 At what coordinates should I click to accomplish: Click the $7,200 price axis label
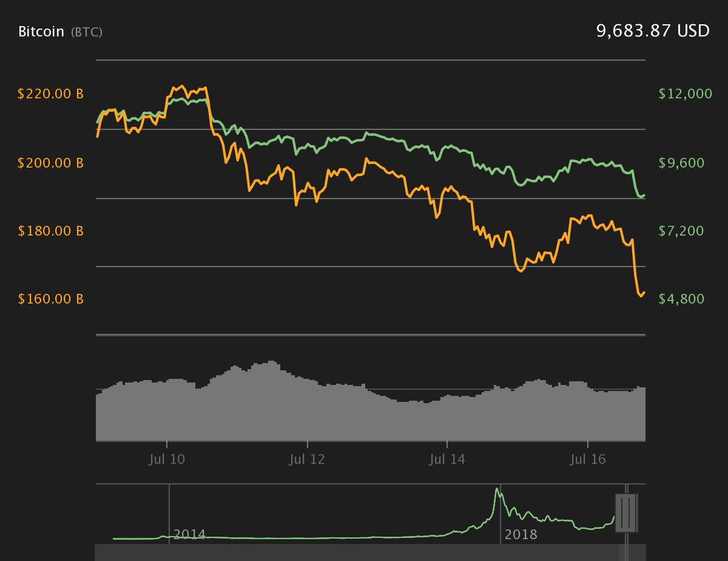tap(681, 231)
